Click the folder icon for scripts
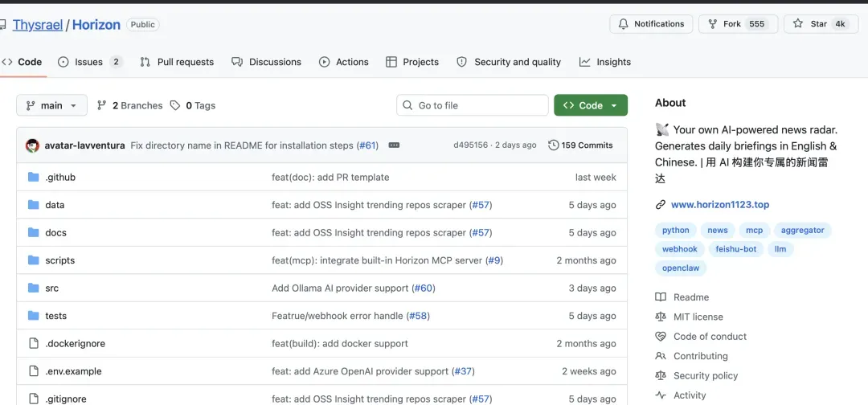 point(34,260)
